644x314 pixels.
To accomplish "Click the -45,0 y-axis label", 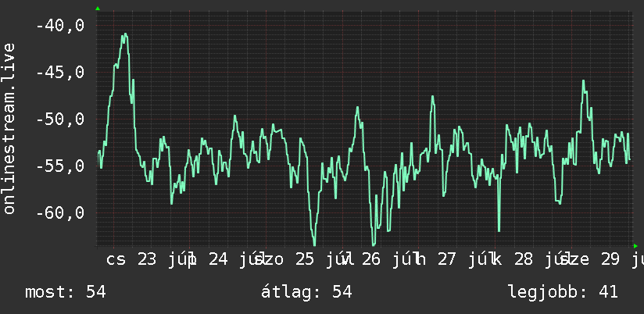I will point(60,73).
